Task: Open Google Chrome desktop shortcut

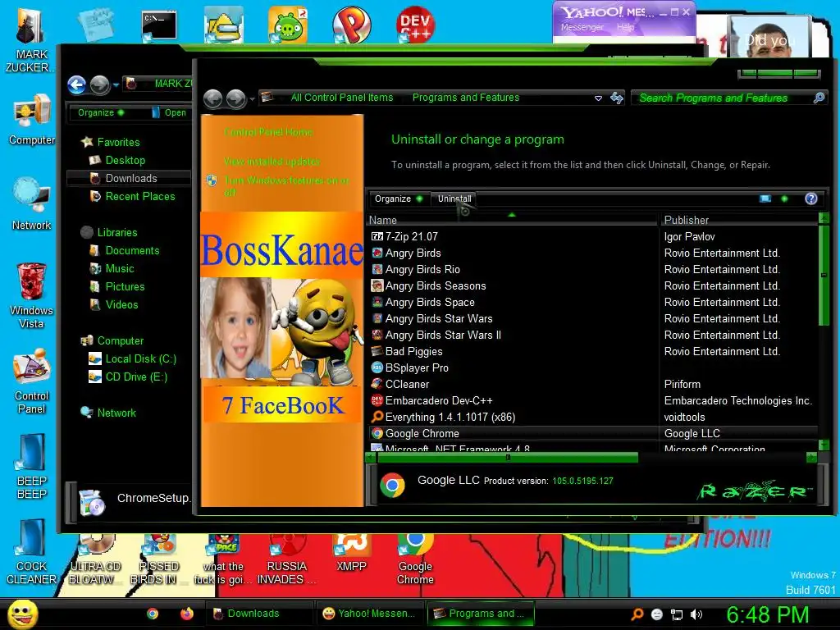Action: pyautogui.click(x=415, y=559)
